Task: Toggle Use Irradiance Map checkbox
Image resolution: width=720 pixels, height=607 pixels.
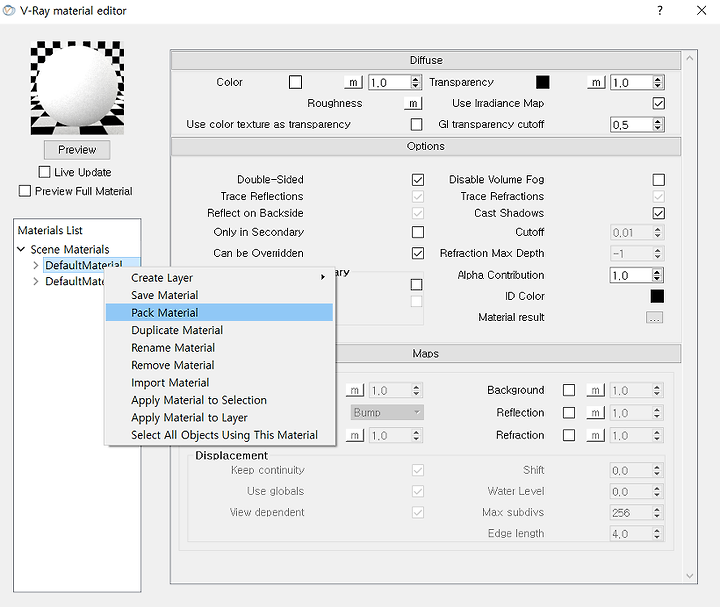Action: coord(658,103)
